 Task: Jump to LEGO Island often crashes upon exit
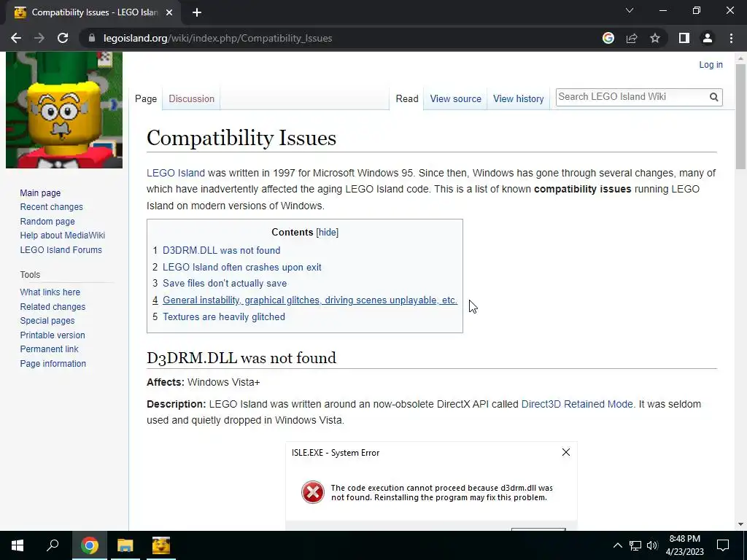(242, 267)
